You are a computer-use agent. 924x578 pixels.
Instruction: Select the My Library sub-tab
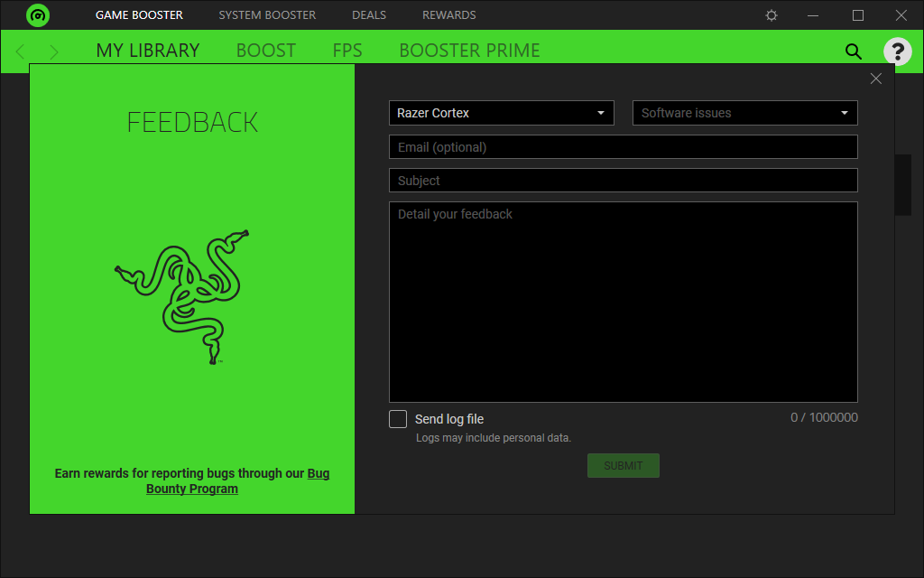tap(148, 51)
